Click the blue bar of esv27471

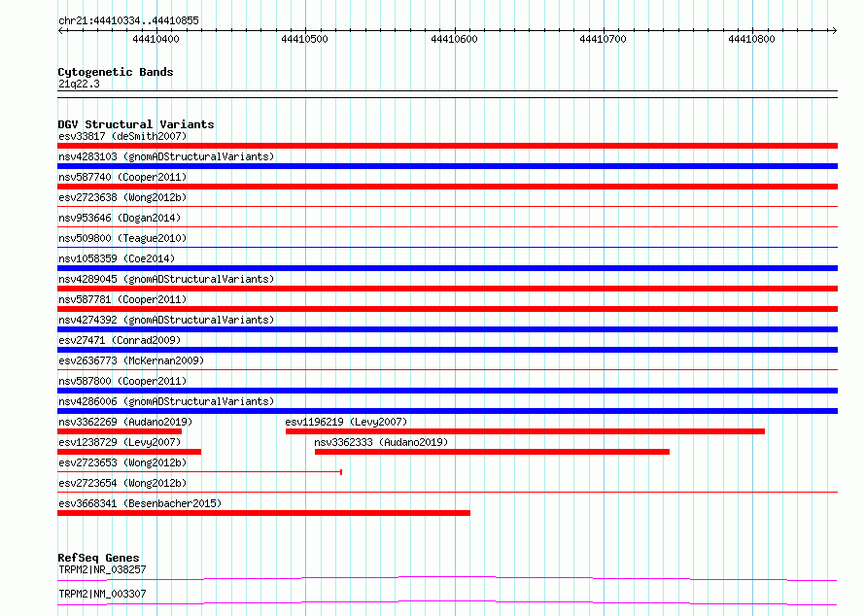pos(447,350)
